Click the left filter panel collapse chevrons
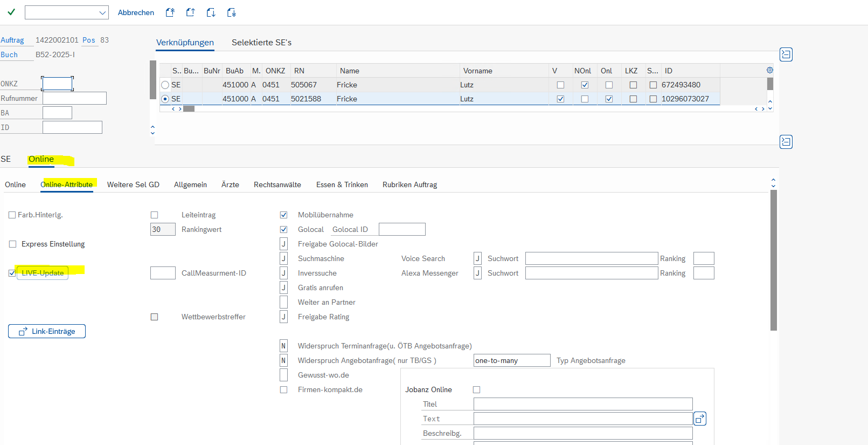 (152, 130)
